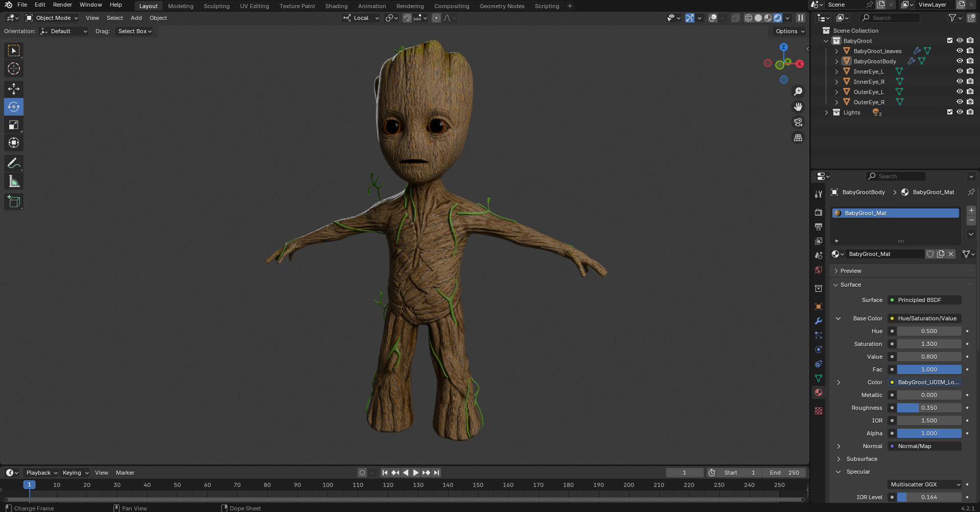980x512 pixels.
Task: Open the Object properties tab
Action: (819, 307)
